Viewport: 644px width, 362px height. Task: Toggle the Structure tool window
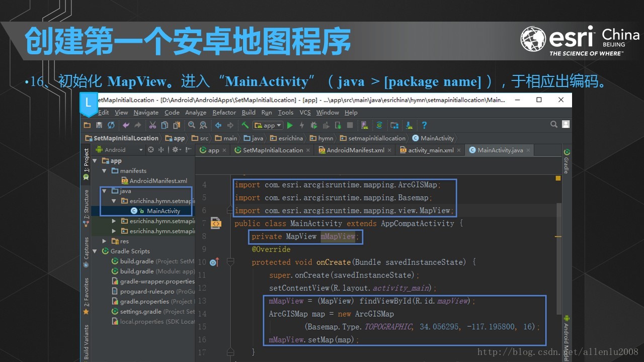(x=86, y=207)
